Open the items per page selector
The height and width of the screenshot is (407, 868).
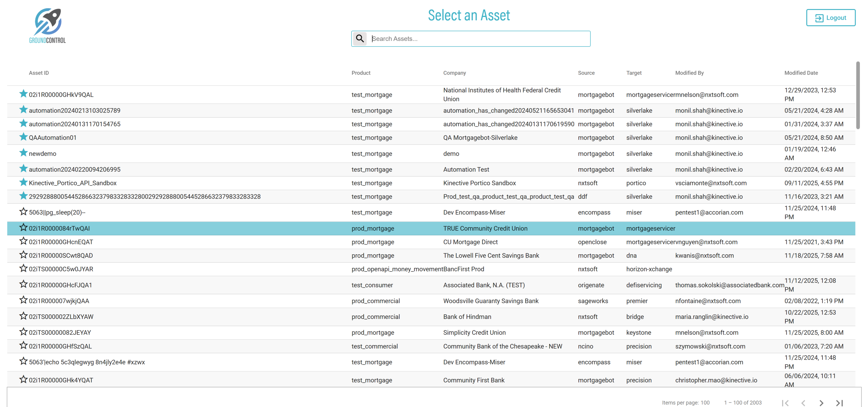coord(705,402)
